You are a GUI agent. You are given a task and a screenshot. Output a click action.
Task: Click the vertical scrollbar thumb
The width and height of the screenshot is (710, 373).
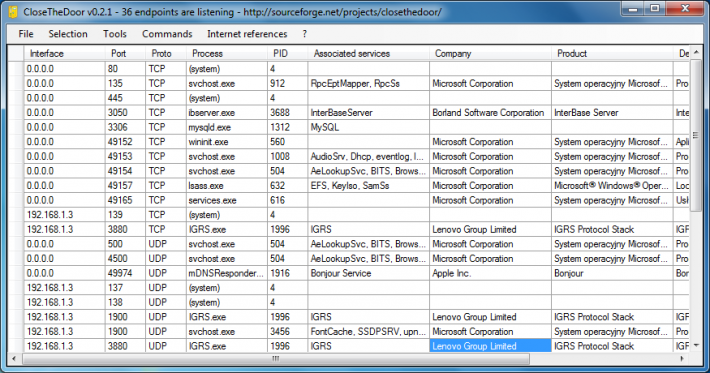pos(696,135)
